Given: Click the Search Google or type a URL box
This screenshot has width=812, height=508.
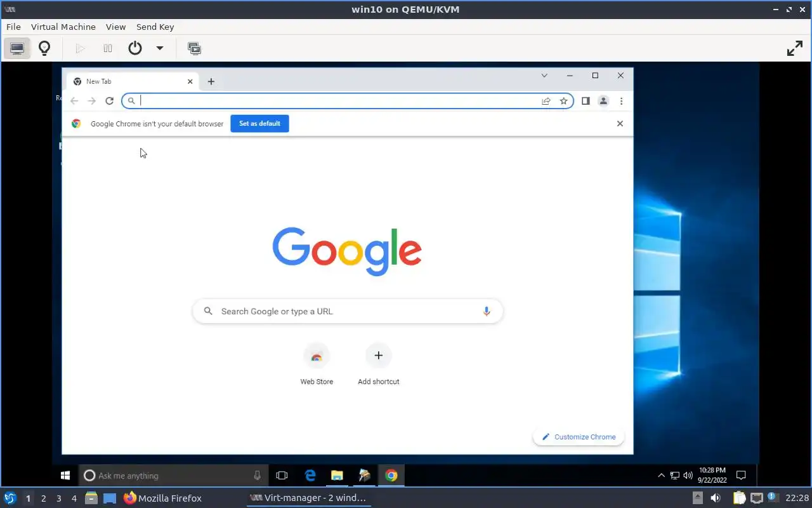Looking at the screenshot, I should tap(348, 311).
